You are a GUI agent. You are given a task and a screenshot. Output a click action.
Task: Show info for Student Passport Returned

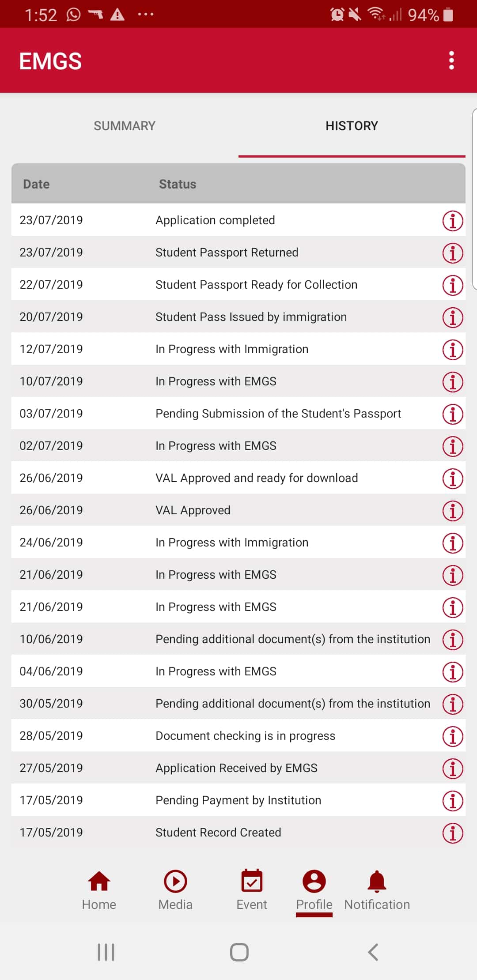coord(453,253)
